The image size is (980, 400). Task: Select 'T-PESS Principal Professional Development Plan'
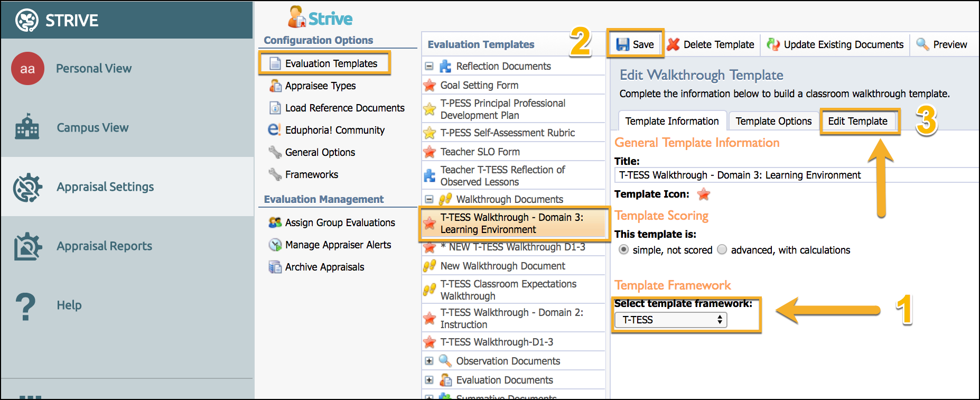point(514,109)
